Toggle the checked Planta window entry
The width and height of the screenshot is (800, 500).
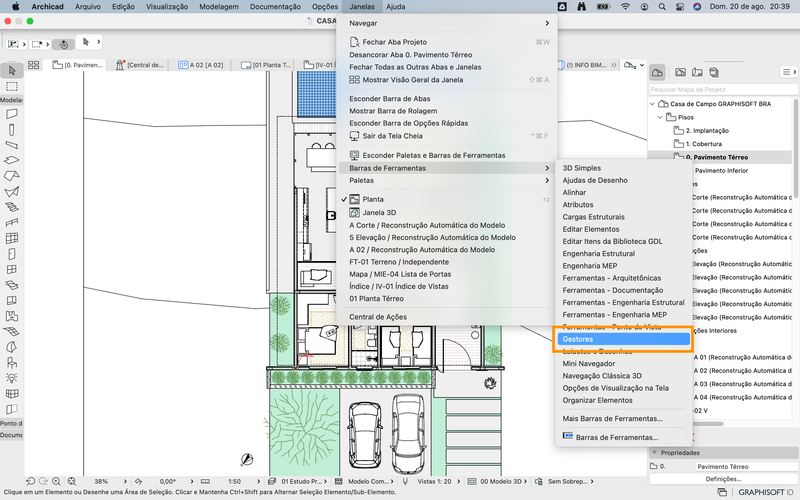(x=446, y=199)
